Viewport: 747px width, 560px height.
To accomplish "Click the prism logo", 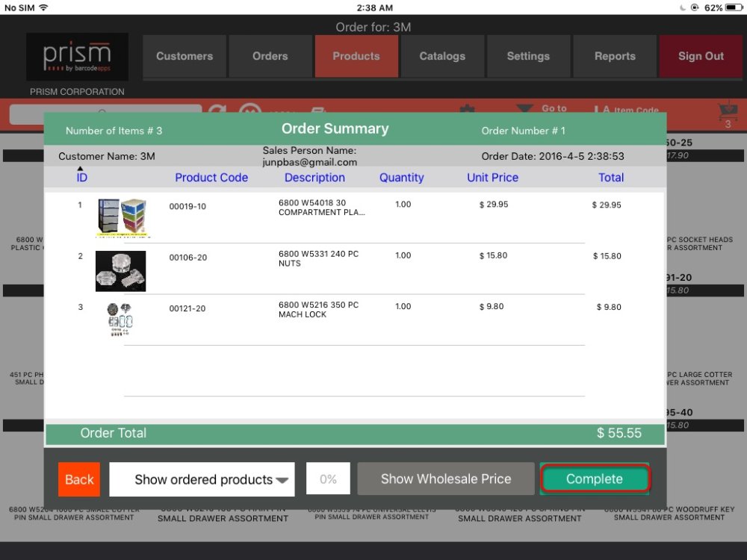I will pos(77,57).
